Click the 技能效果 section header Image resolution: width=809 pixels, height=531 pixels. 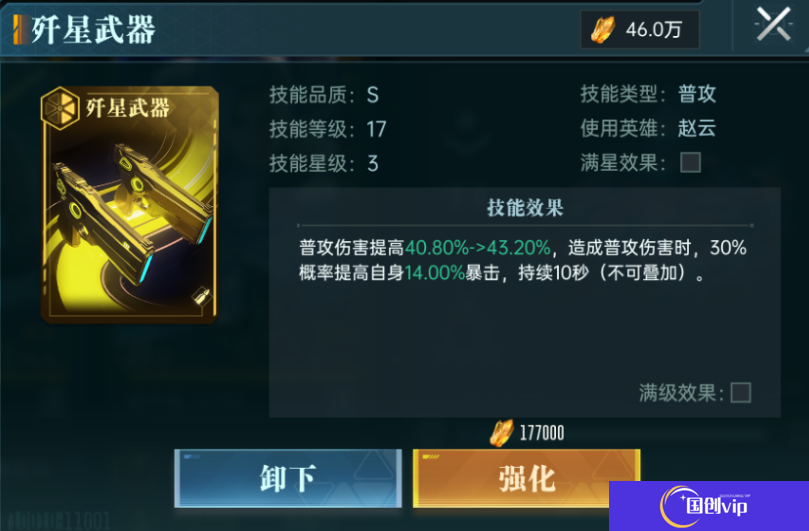coord(525,208)
